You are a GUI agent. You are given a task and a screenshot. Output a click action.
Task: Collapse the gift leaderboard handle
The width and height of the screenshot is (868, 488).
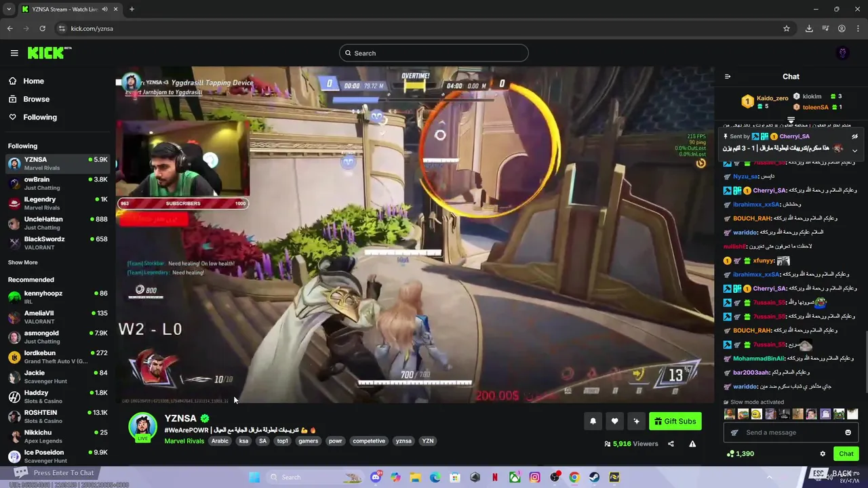pos(791,120)
